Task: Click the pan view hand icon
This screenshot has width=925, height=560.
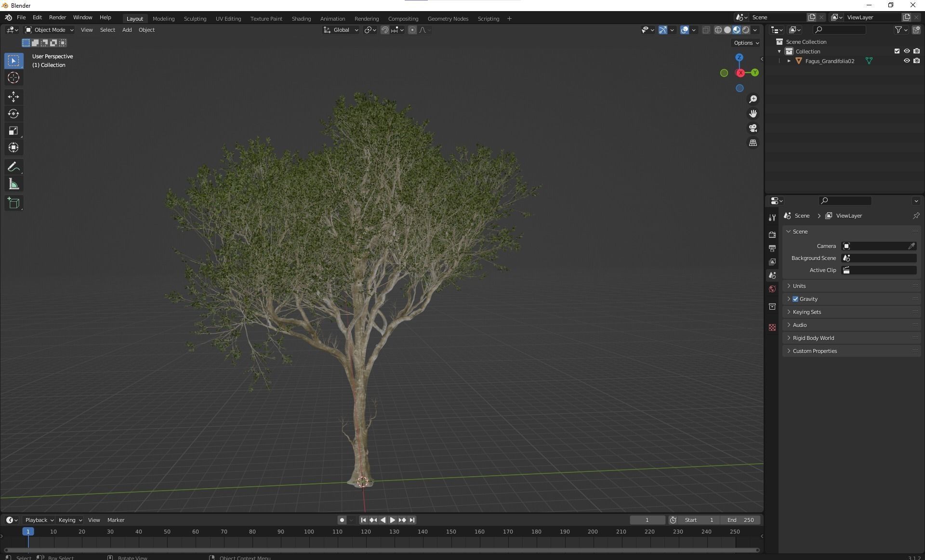Action: pyautogui.click(x=753, y=114)
